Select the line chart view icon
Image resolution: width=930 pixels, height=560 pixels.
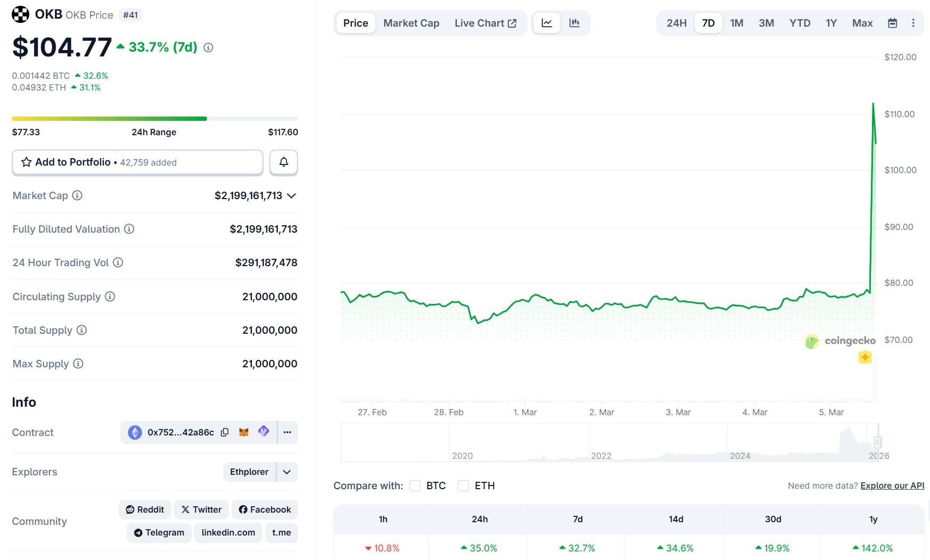[x=547, y=23]
